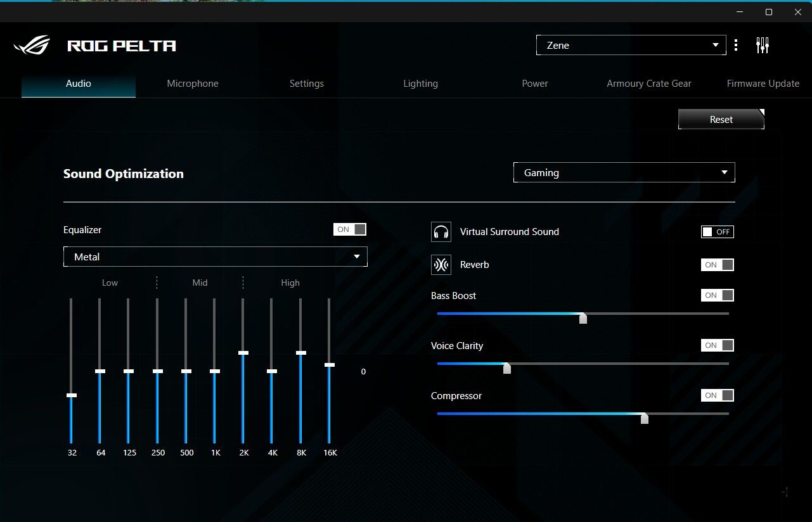Screen dimensions: 812x522
Task: Minimize the ROG Pelta window
Action: 740,12
